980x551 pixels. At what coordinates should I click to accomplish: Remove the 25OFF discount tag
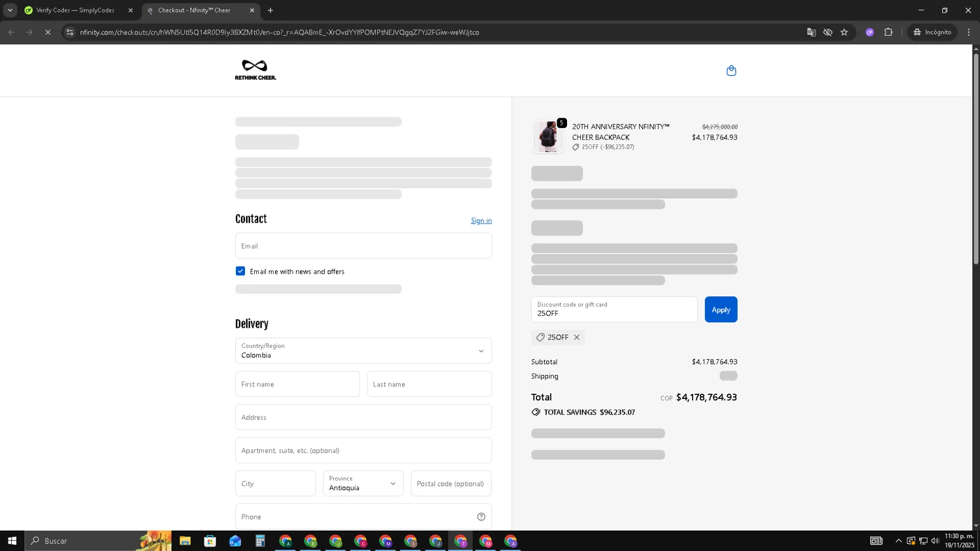576,338
